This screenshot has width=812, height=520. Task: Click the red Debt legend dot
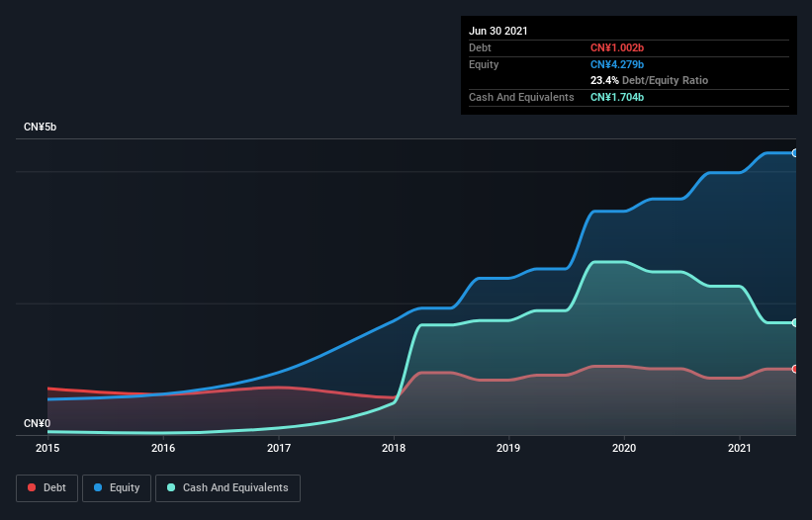(32, 487)
